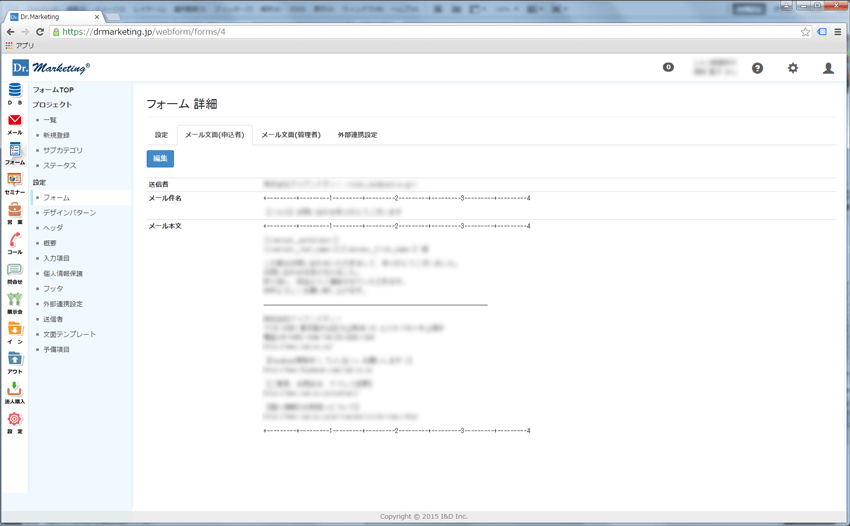Click the Dr.Marketing logo
The width and height of the screenshot is (850, 526).
coord(50,68)
